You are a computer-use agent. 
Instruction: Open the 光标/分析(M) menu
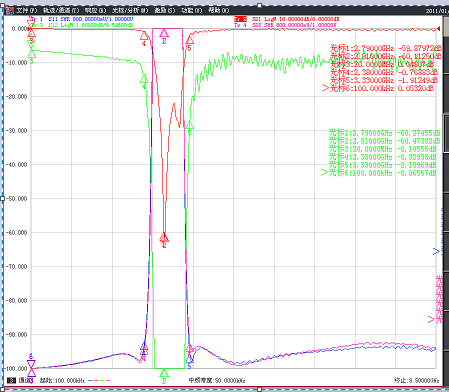click(x=130, y=10)
